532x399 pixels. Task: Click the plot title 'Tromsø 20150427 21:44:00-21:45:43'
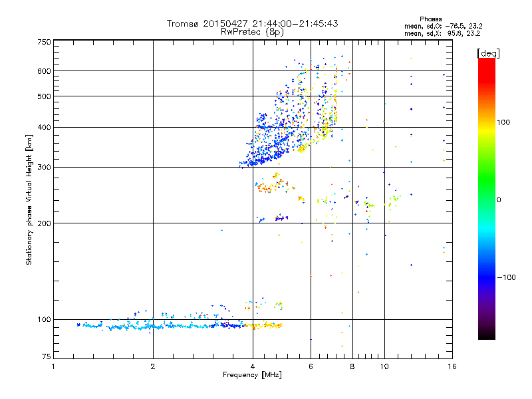tap(252, 23)
